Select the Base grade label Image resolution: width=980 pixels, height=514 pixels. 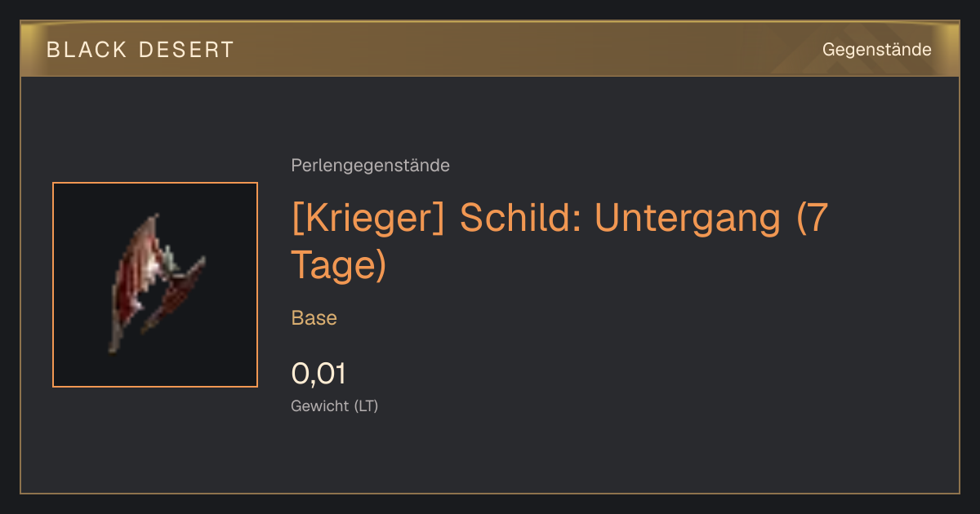(314, 318)
